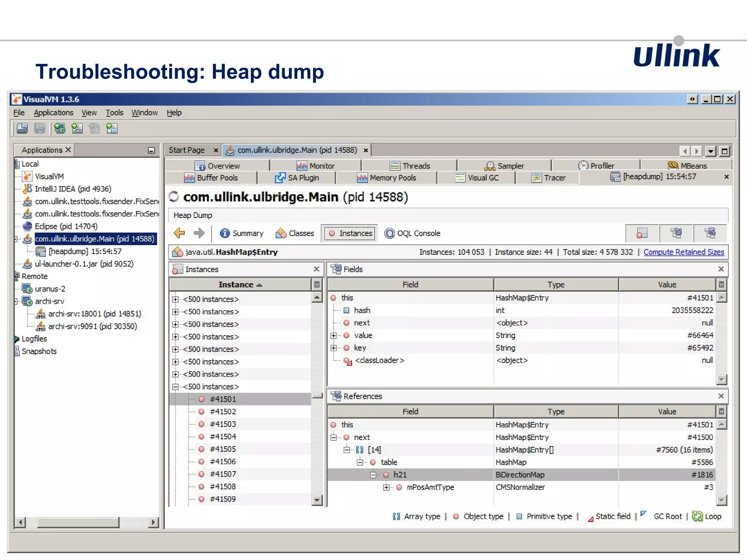Select heapdump 15:54:57 node in Applications tree
This screenshot has width=747, height=560.
tap(85, 251)
